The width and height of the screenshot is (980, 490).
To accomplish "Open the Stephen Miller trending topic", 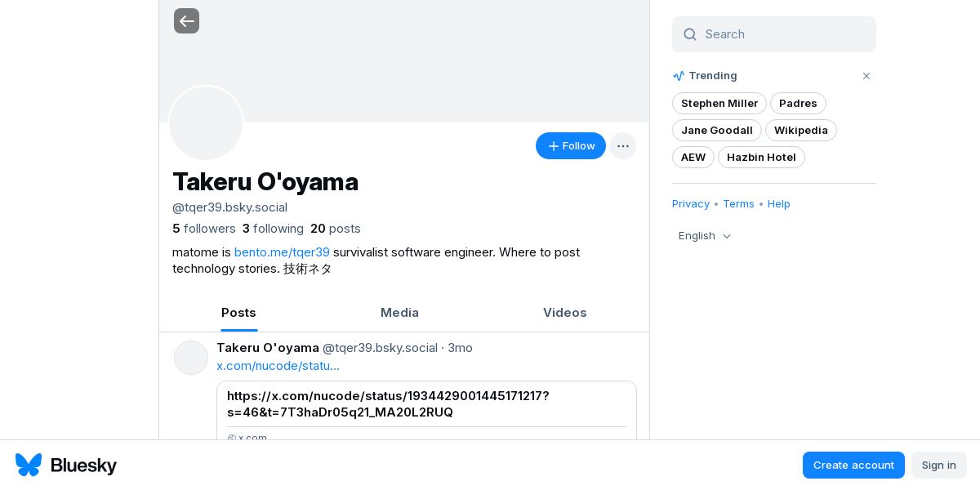I will pyautogui.click(x=719, y=104).
